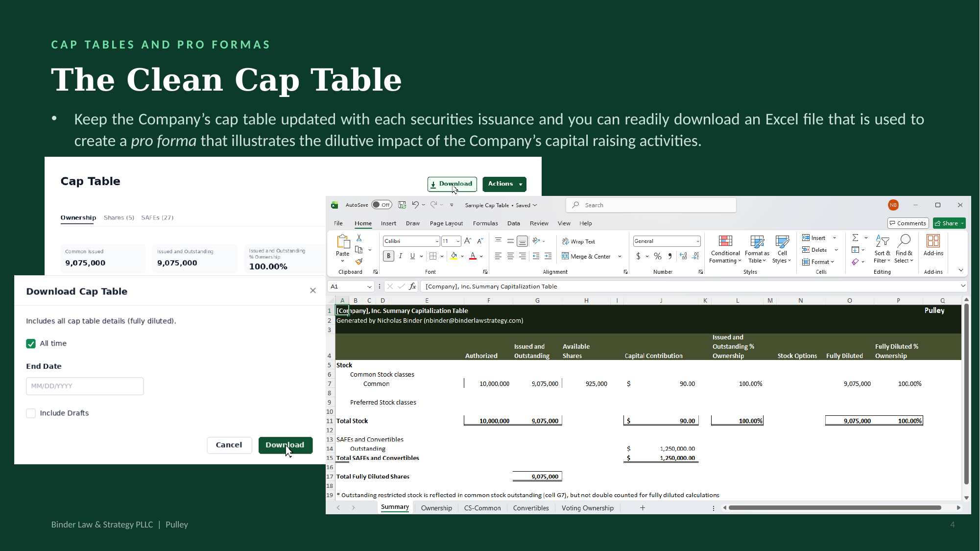980x551 pixels.
Task: Click the Wrap Text button
Action: 578,241
